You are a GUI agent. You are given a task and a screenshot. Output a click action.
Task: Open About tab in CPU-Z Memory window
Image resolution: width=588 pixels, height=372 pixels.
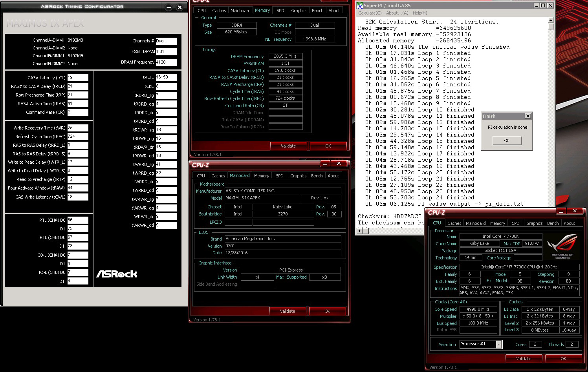pyautogui.click(x=334, y=11)
